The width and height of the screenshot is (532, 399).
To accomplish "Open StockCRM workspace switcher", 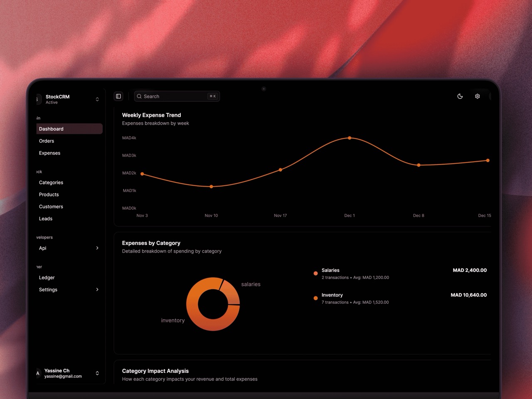I will [97, 99].
